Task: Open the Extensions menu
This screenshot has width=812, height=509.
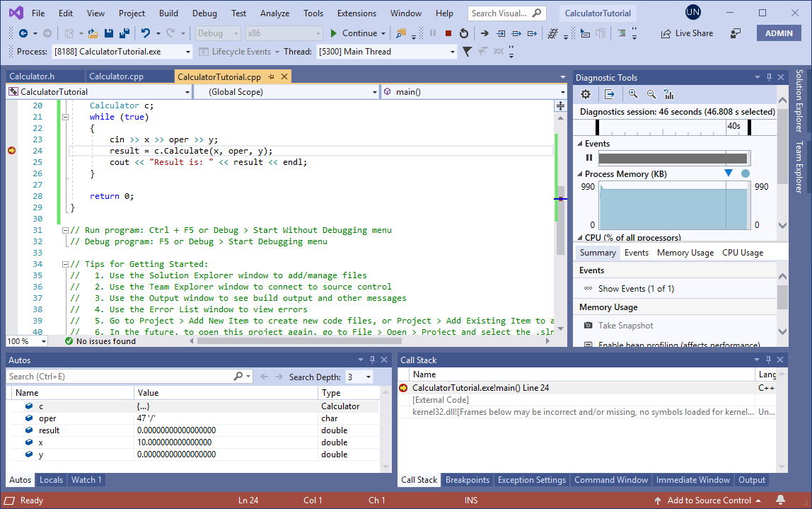Action: [356, 13]
